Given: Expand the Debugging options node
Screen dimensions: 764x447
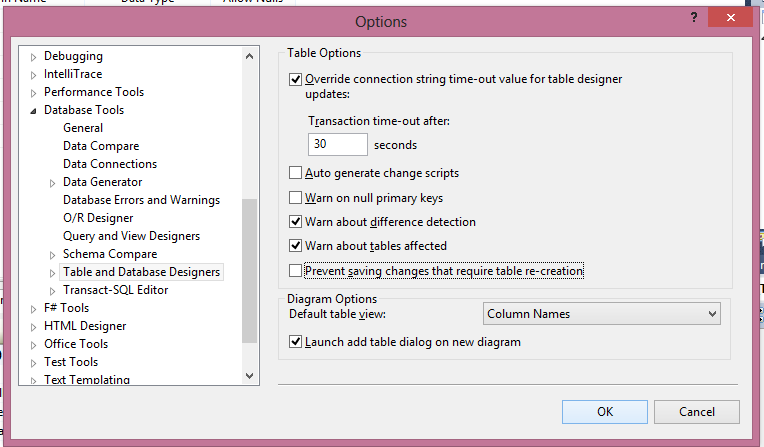Looking at the screenshot, I should [34, 56].
